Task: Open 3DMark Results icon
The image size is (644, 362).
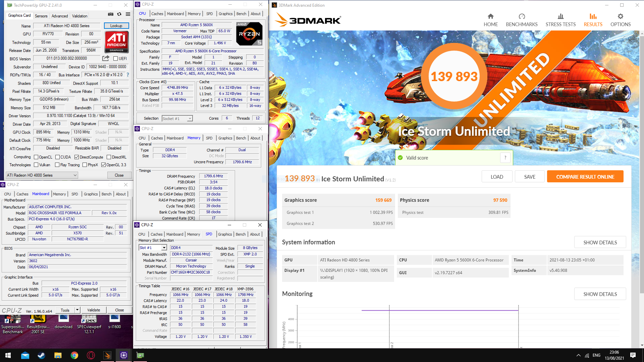Action: pos(593,16)
